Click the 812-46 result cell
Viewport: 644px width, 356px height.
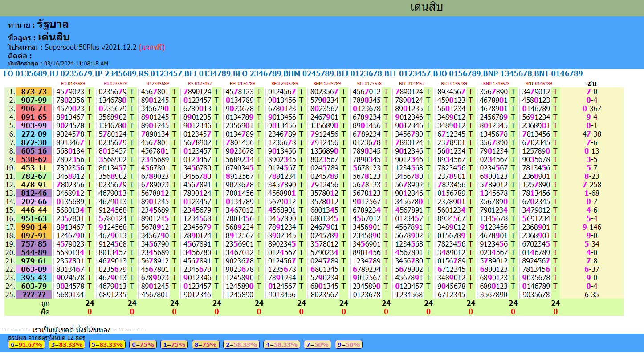(34, 193)
